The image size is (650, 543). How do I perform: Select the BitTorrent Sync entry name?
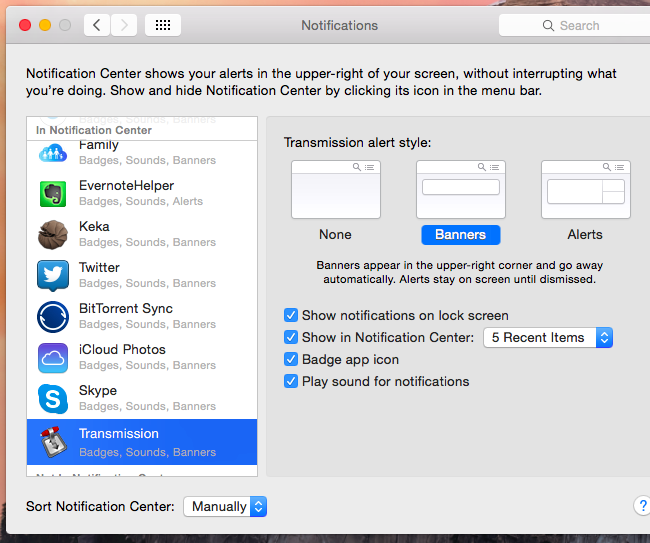[x=126, y=308]
